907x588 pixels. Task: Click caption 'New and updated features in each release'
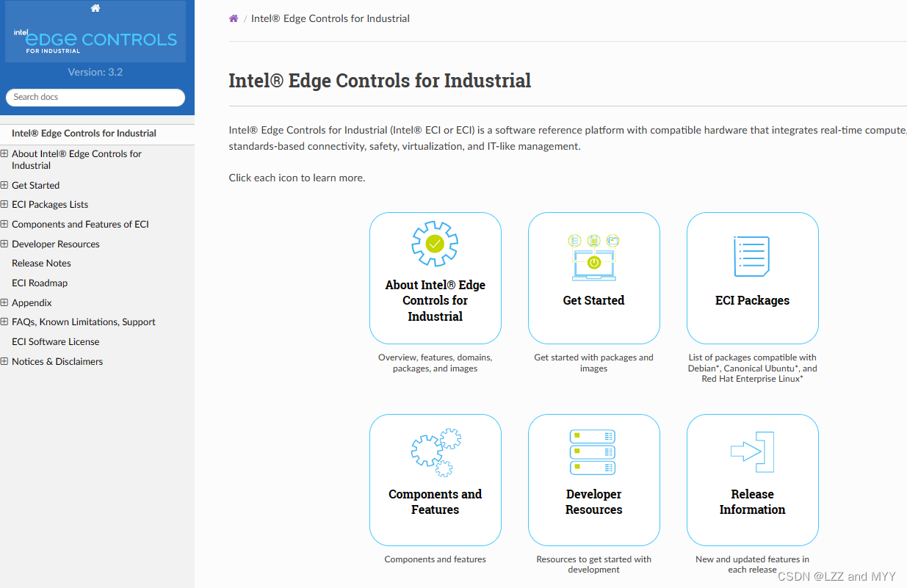tap(752, 565)
